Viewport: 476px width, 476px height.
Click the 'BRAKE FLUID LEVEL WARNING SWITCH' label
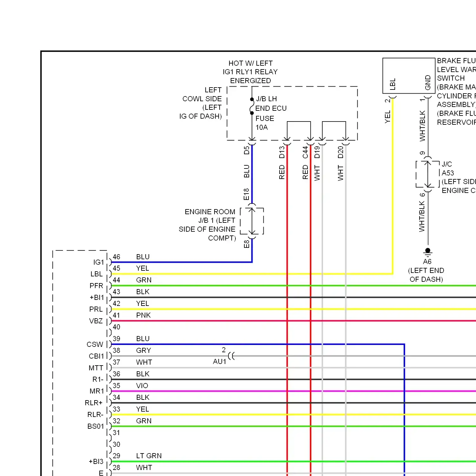point(456,69)
